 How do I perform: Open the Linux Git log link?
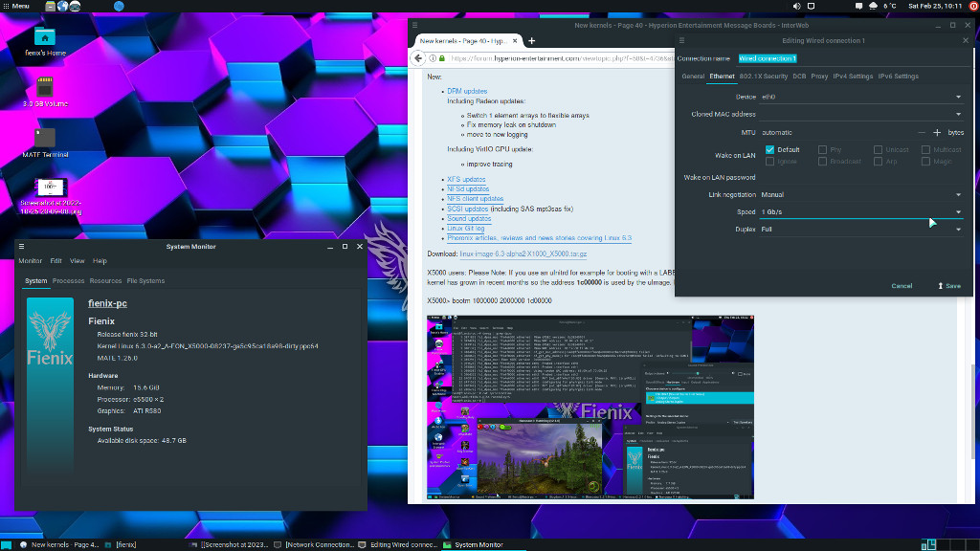(x=466, y=229)
